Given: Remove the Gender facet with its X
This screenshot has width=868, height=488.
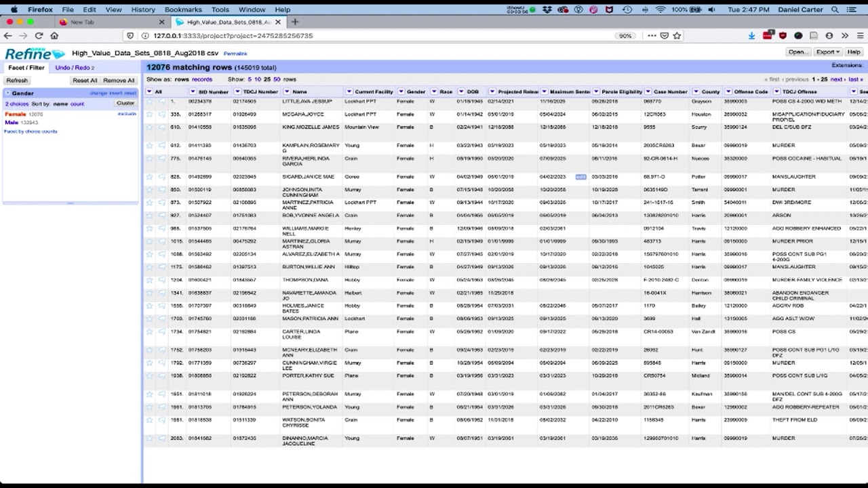Looking at the screenshot, I should pos(7,94).
